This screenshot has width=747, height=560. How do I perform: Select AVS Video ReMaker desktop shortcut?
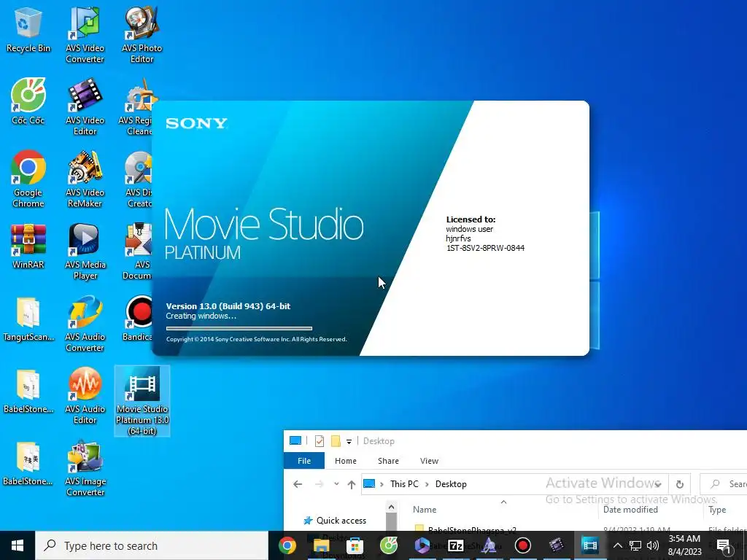pos(85,179)
